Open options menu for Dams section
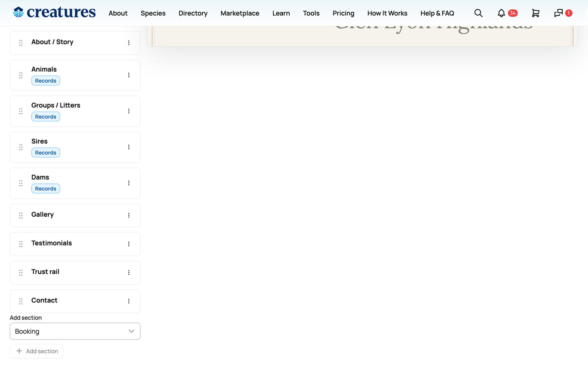This screenshot has width=588, height=368. point(129,183)
